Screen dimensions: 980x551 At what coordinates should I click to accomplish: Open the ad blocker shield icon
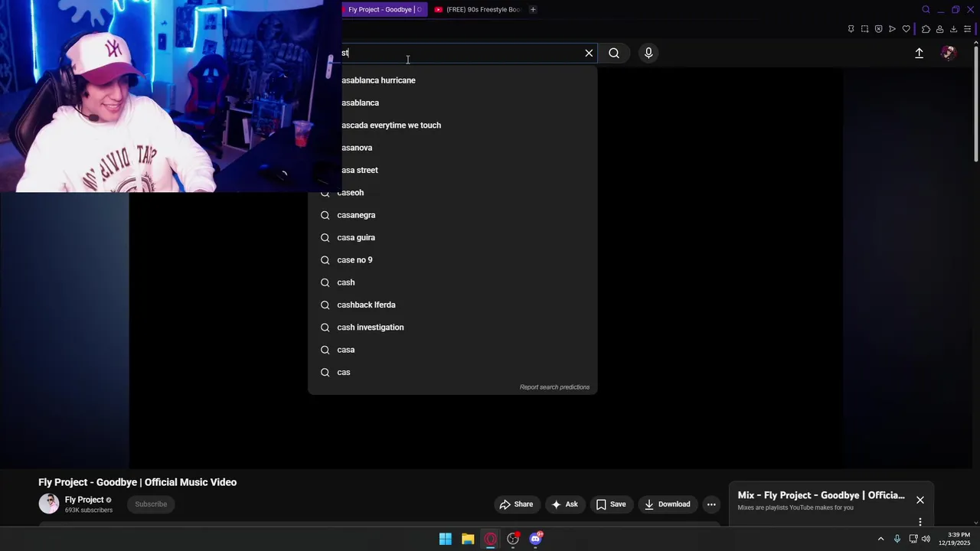pyautogui.click(x=878, y=29)
